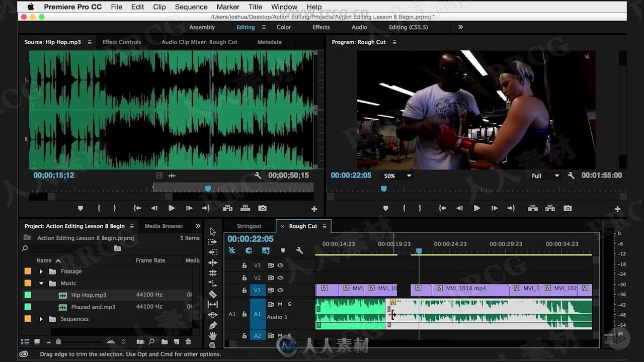This screenshot has width=644, height=362.
Task: Select the Razor tool
Action: [x=213, y=294]
